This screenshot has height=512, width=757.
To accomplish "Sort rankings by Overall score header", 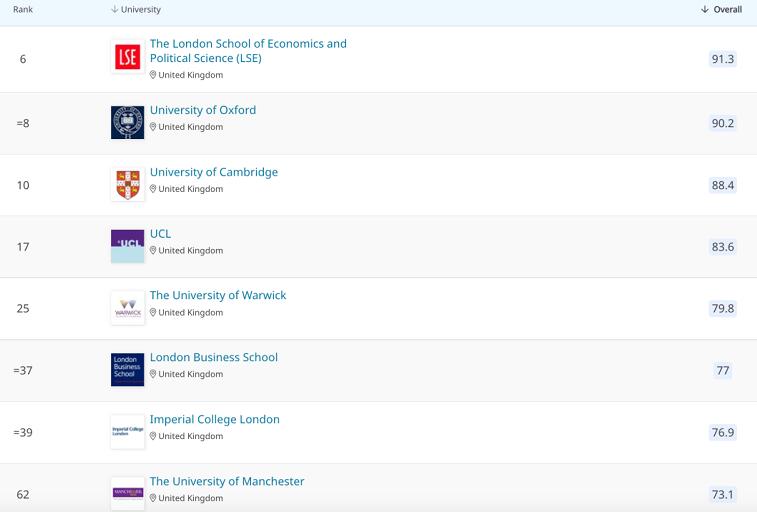I will pos(721,10).
